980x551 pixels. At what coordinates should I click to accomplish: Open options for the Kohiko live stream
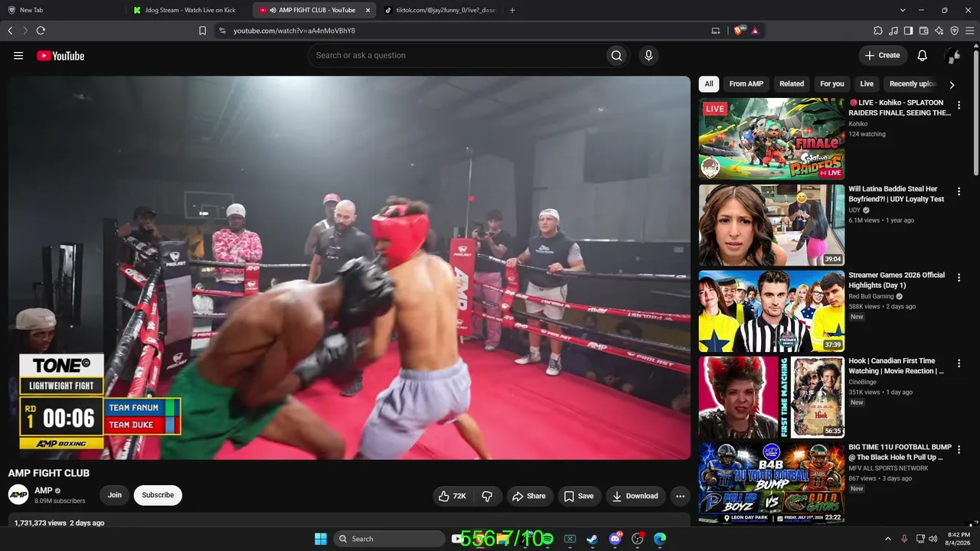pos(959,106)
